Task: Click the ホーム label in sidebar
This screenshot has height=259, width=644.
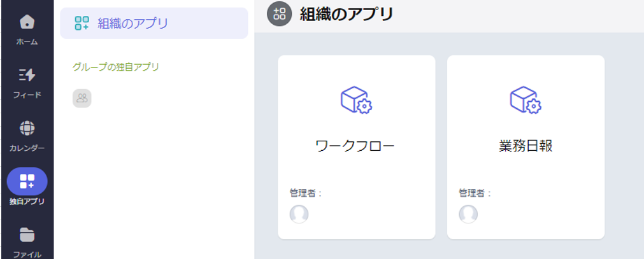Action: [27, 42]
